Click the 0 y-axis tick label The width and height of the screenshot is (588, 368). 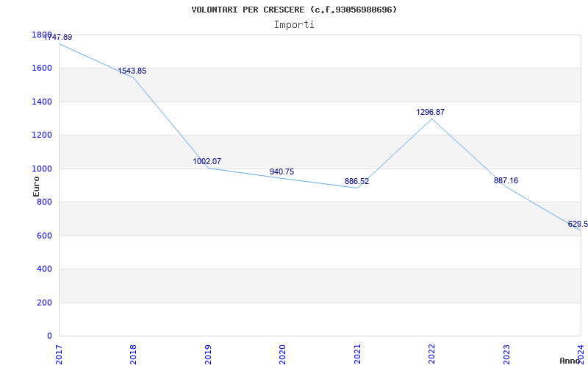pyautogui.click(x=49, y=336)
